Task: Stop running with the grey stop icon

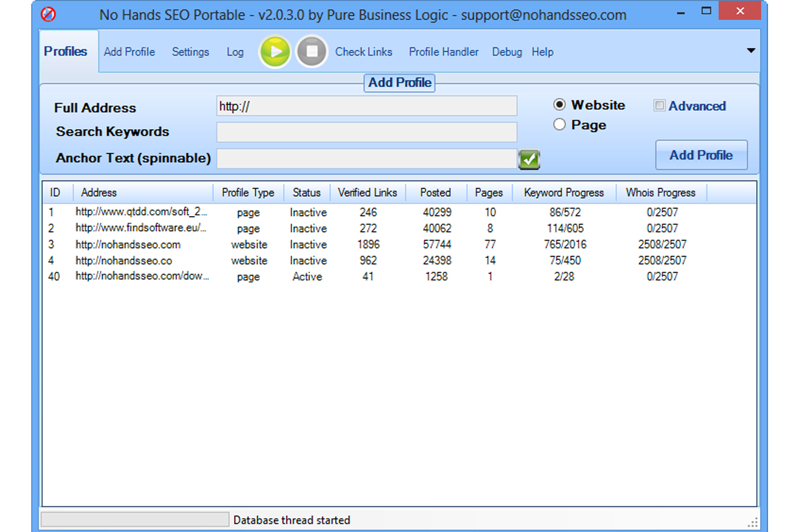Action: 312,51
